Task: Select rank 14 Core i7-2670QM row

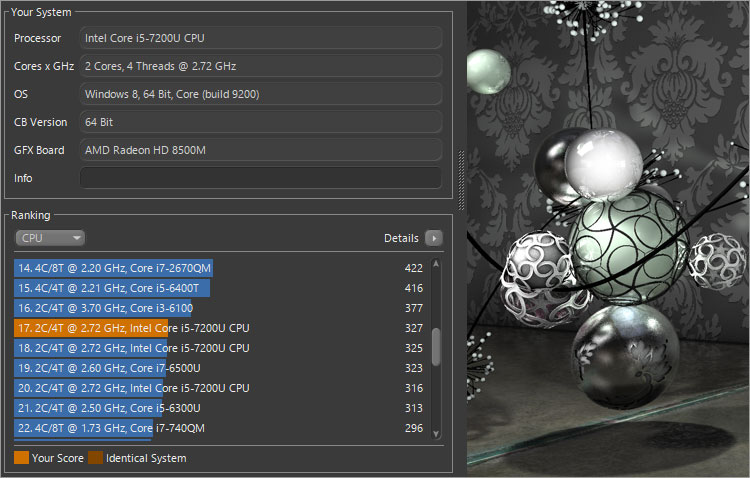Action: coord(220,268)
